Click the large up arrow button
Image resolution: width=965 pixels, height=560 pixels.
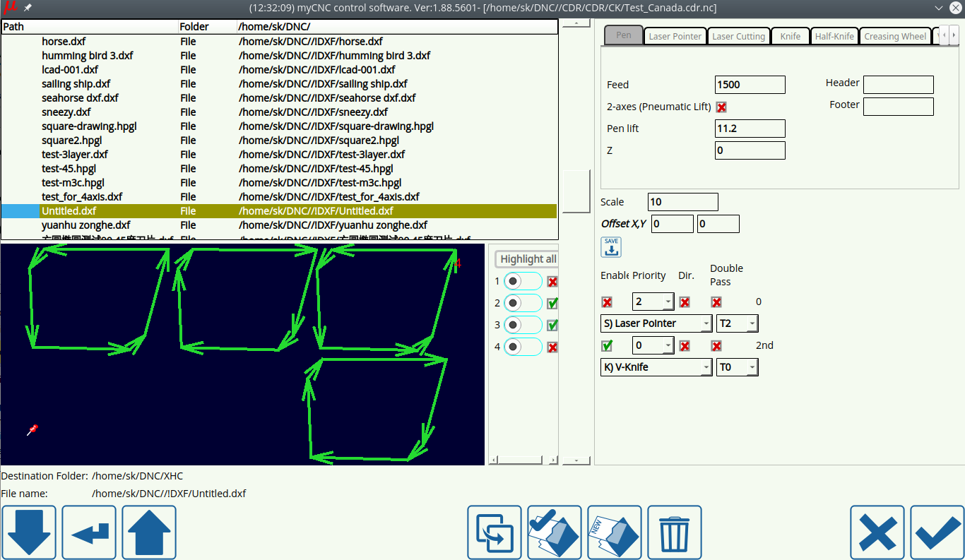pyautogui.click(x=149, y=532)
